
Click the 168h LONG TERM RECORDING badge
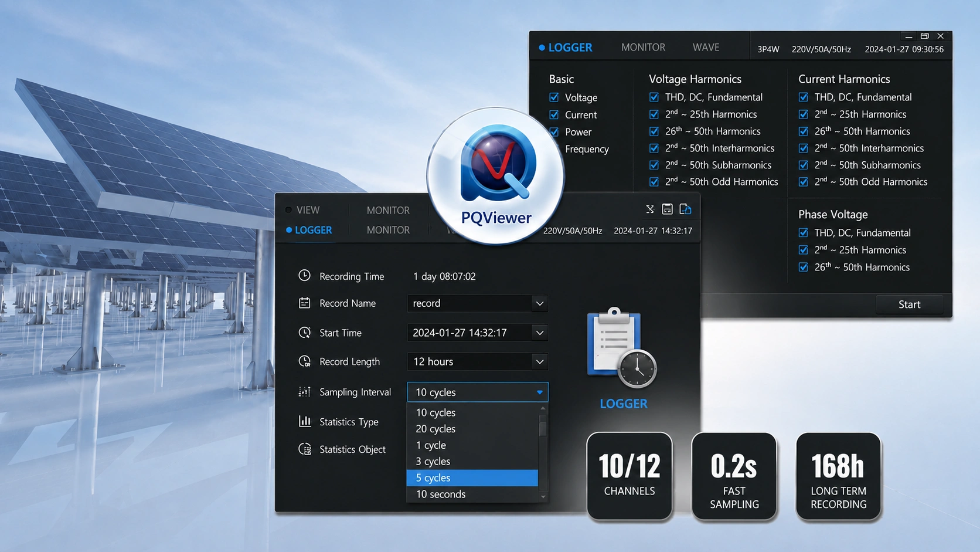coord(838,476)
